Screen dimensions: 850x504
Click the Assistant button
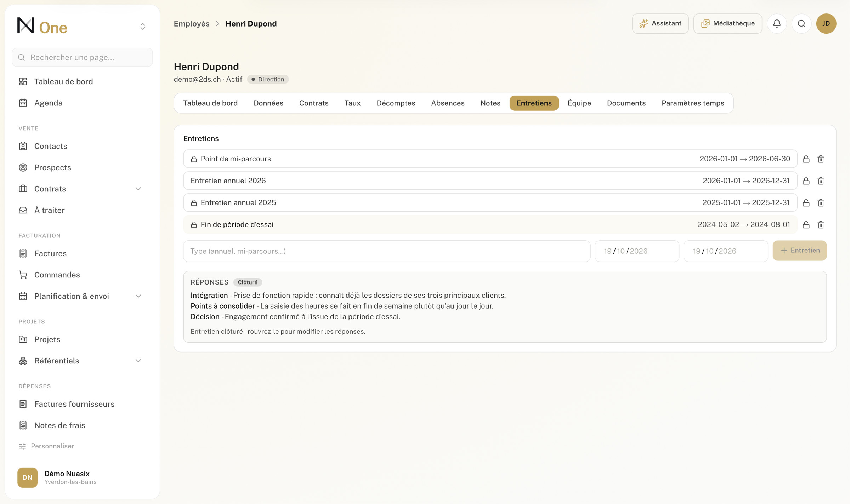click(x=660, y=24)
